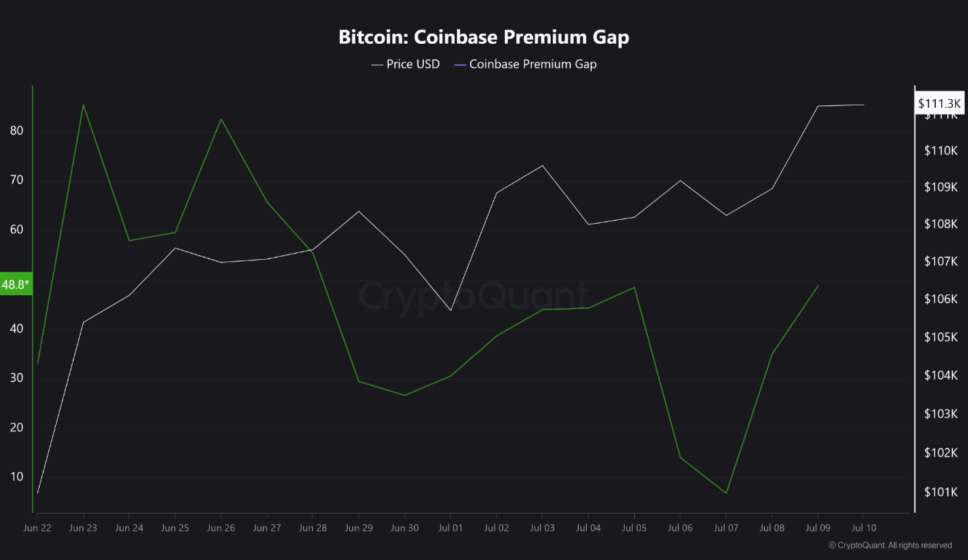Click the Jul 05 date tick
Screen dimensions: 968x560
634,528
